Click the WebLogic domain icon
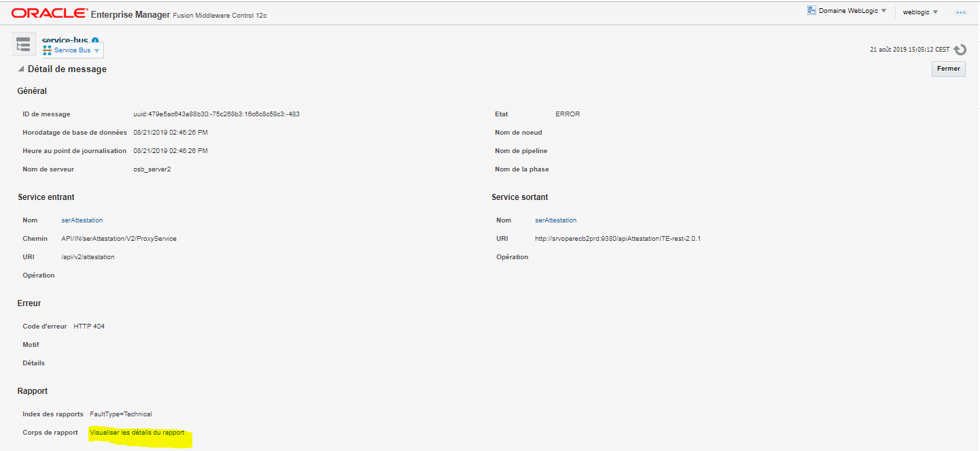 [x=811, y=11]
